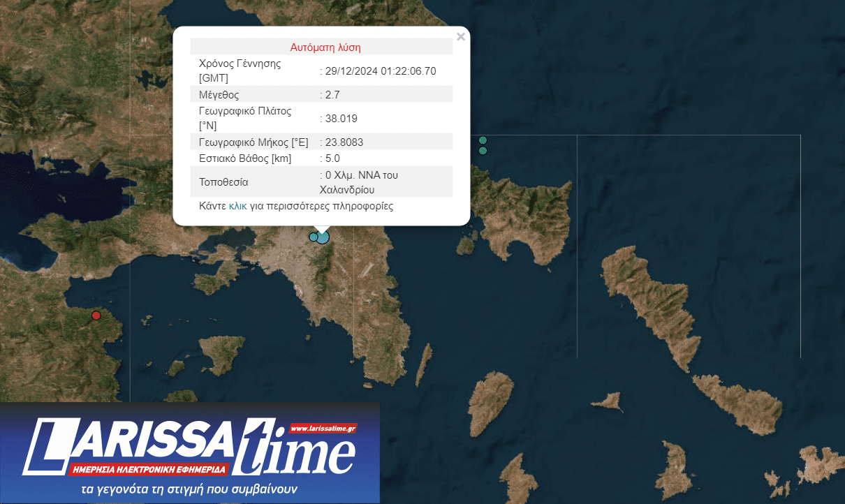Click the red ΗΜΕΡΗΣΙΑ ΗΛΕΚΤΡΟΝΙΚΗ ΕΦΗΜΕΡΙΔΑ badge
The height and width of the screenshot is (504, 845).
pyautogui.click(x=149, y=468)
